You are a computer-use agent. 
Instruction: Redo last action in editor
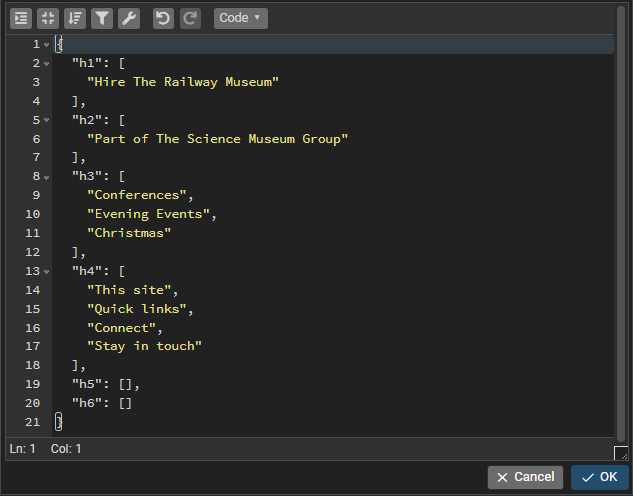coord(190,18)
